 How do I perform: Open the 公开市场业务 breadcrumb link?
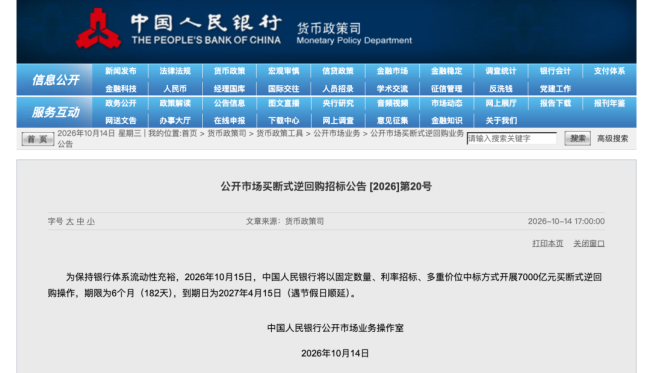coord(337,133)
